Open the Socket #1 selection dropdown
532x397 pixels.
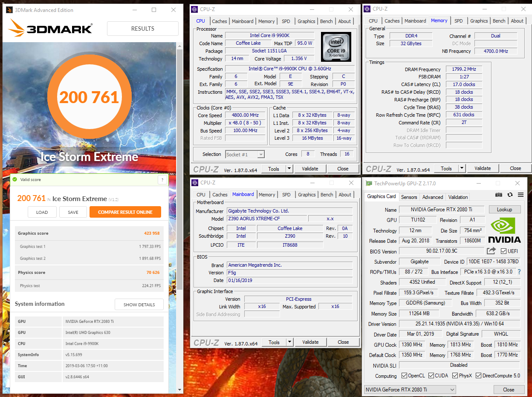[x=245, y=154]
